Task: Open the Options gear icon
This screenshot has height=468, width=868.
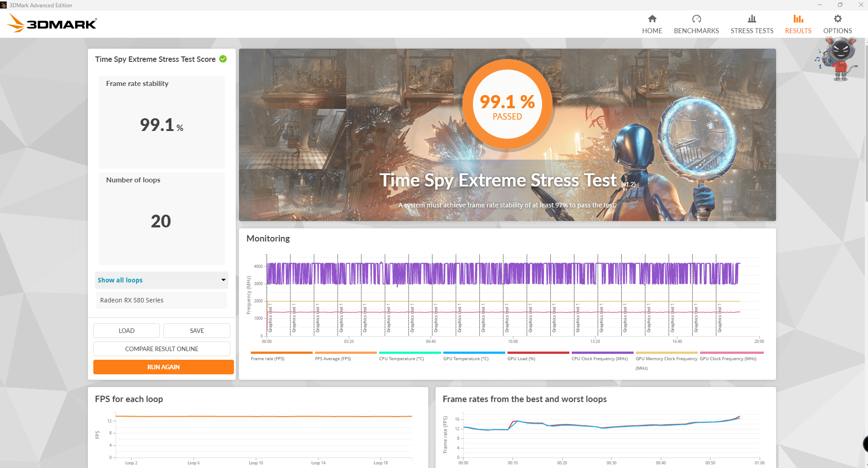Action: [x=837, y=19]
